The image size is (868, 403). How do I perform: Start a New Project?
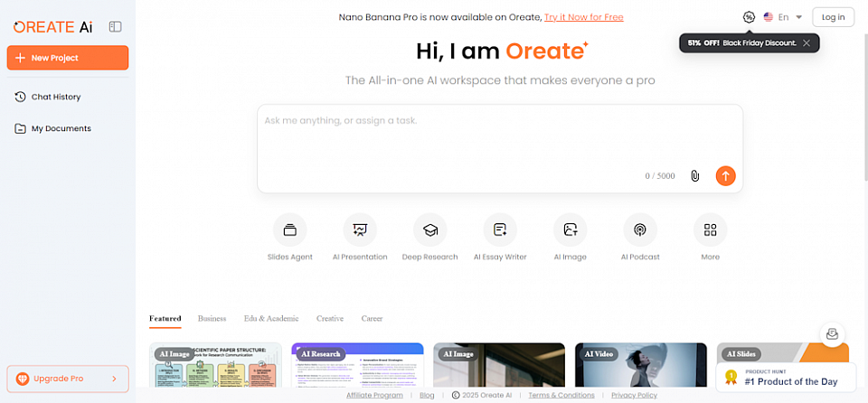pos(68,58)
